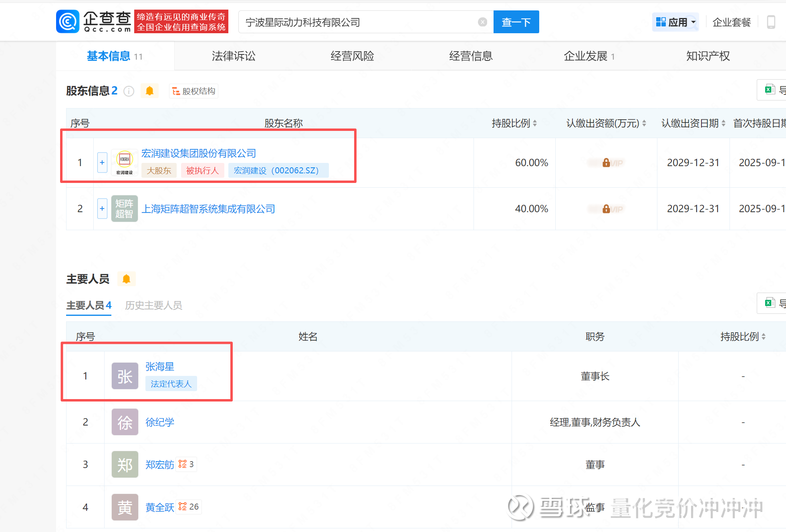Expand the 宏润建设集团 shareholder row
The height and width of the screenshot is (532, 786).
[102, 163]
